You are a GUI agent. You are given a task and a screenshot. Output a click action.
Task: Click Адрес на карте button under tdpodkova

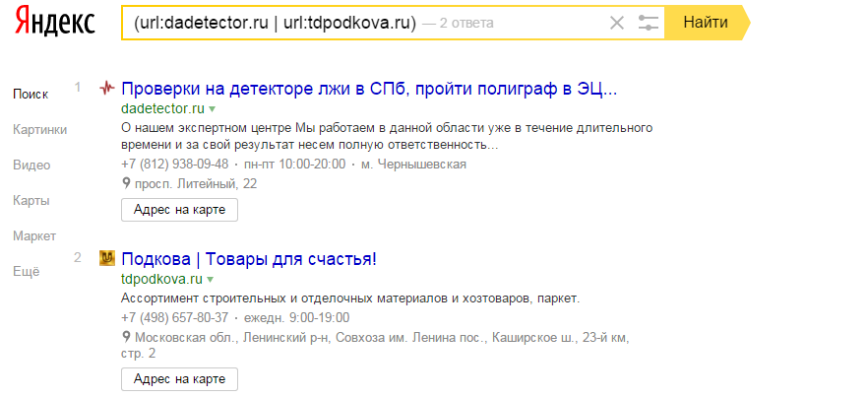point(179,379)
